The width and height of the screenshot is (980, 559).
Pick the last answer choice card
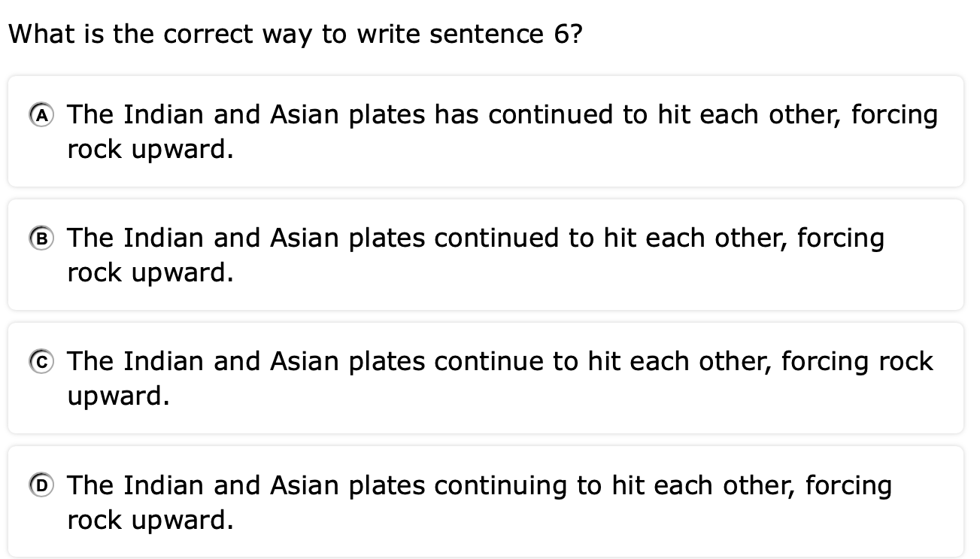pos(485,502)
